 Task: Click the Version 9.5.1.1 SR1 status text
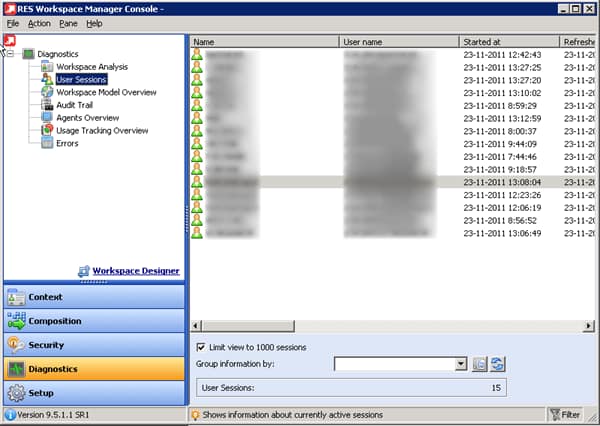click(x=53, y=415)
